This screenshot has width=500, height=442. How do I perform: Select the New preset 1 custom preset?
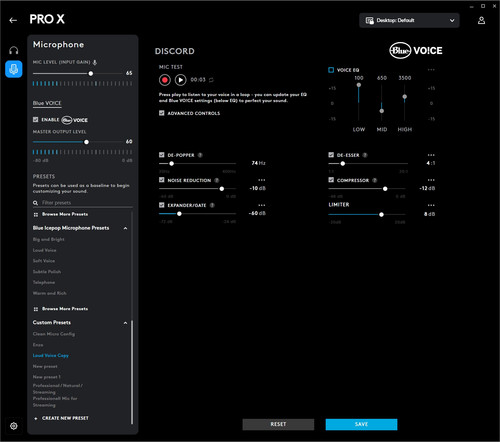click(x=46, y=377)
